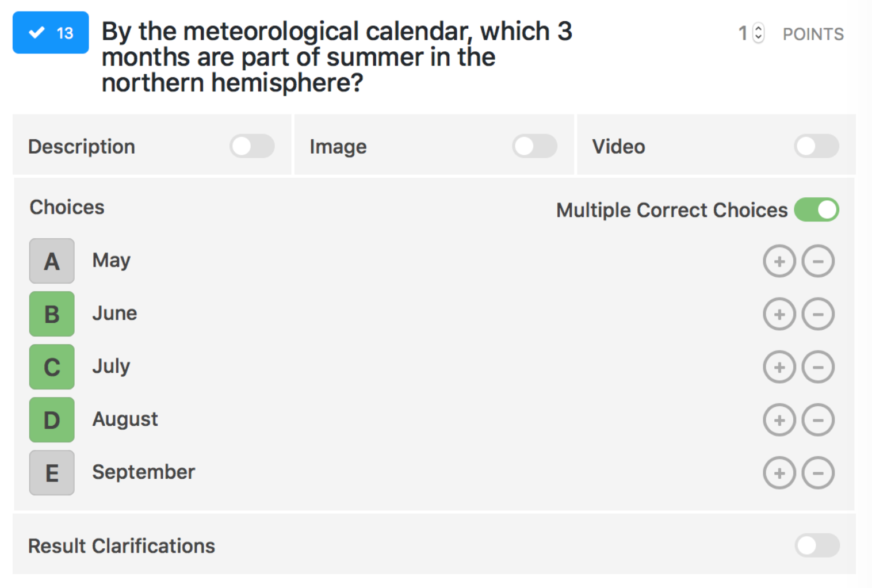The width and height of the screenshot is (872, 588).
Task: Adjust the points stepper arrows
Action: [x=759, y=33]
